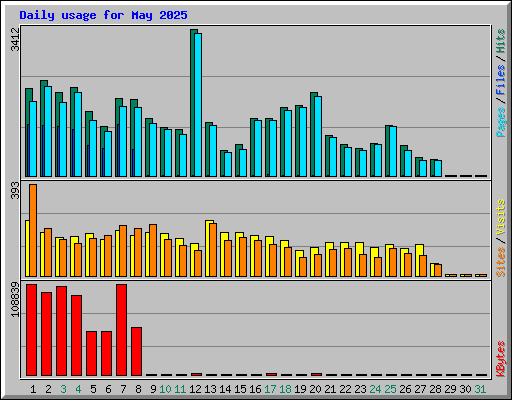Click the cyan bar for day 25
This screenshot has height=400, width=512.
pyautogui.click(x=393, y=151)
